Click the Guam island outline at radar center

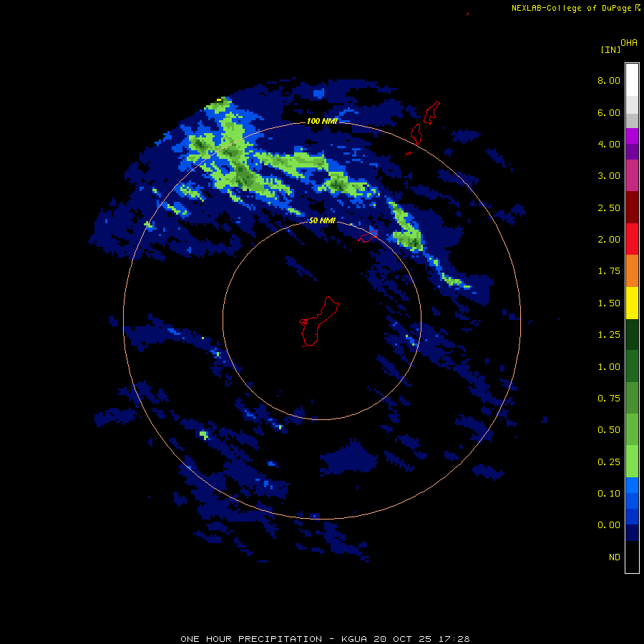point(319,321)
